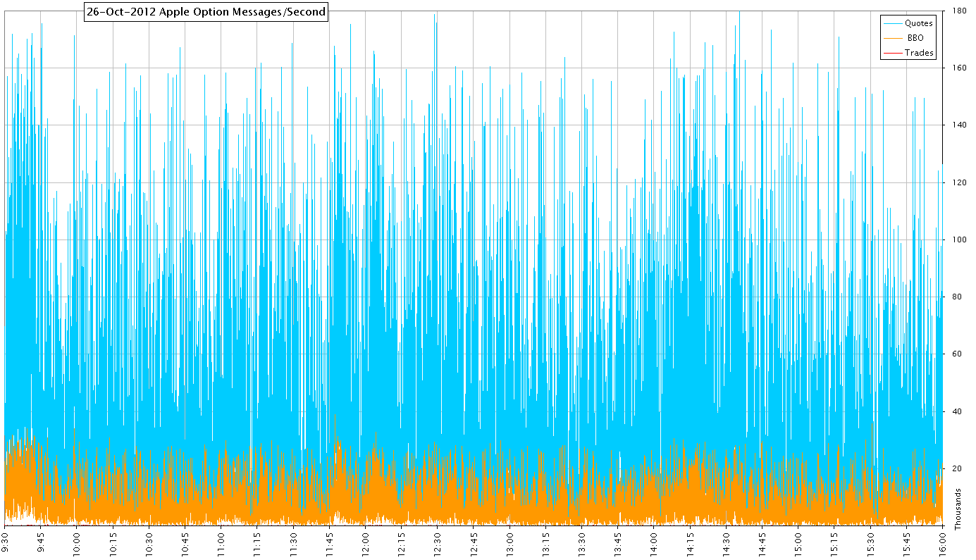Click the 60 value on the y-axis

956,354
